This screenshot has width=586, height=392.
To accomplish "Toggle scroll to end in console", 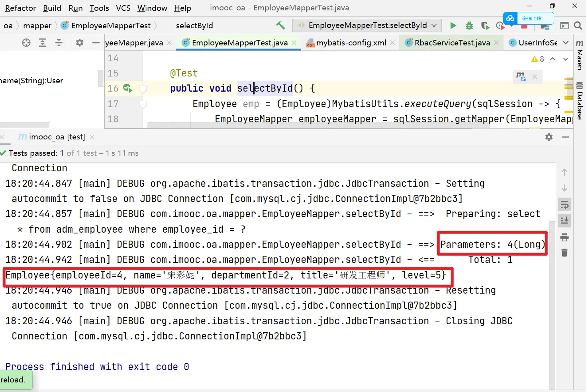I will pyautogui.click(x=564, y=220).
